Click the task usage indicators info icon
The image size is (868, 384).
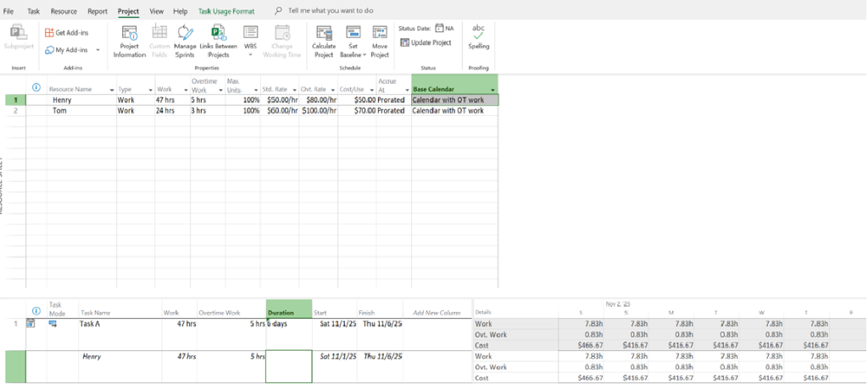click(36, 310)
